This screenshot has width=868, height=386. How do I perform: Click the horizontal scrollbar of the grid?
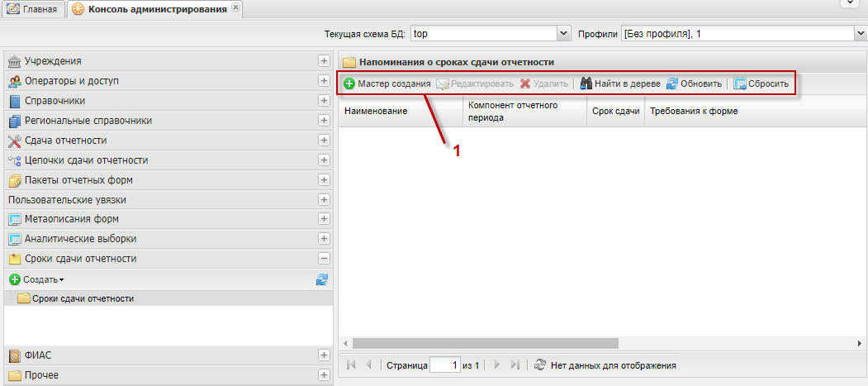point(485,343)
